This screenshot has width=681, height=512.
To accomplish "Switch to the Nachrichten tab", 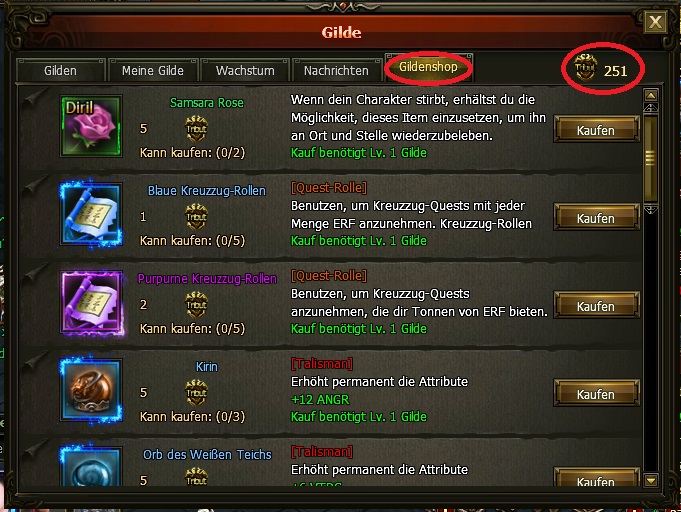I will 336,70.
